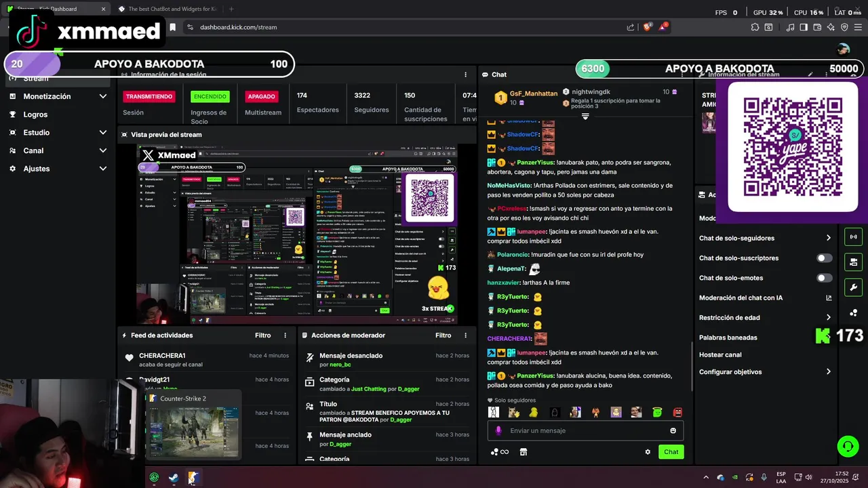Click the Enviar un mensaje input field

click(585, 430)
